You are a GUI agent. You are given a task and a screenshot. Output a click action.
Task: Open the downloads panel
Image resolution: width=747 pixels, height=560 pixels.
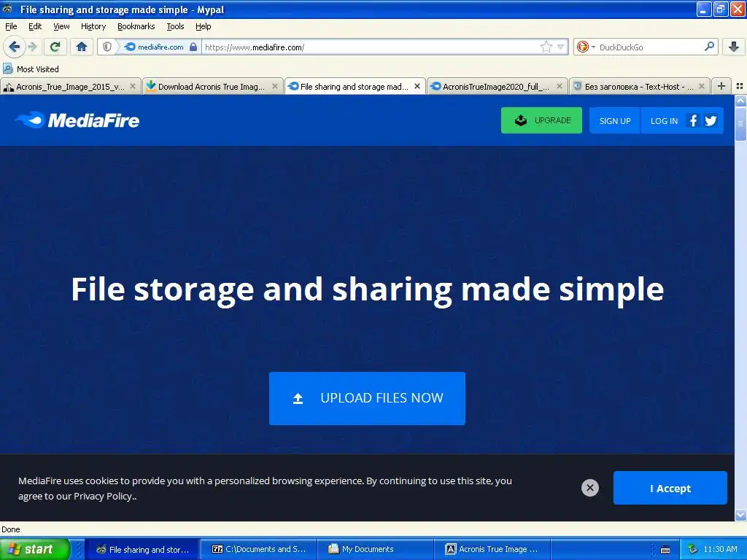click(734, 47)
